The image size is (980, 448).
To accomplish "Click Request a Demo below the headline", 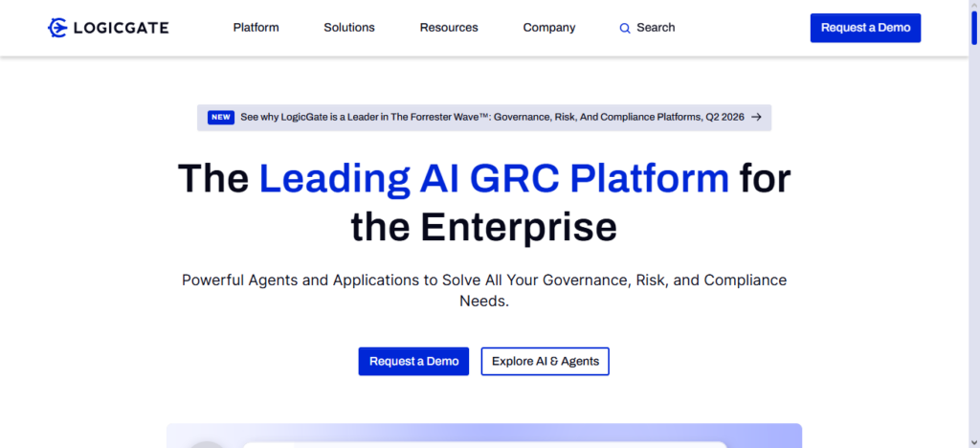I will (x=413, y=361).
